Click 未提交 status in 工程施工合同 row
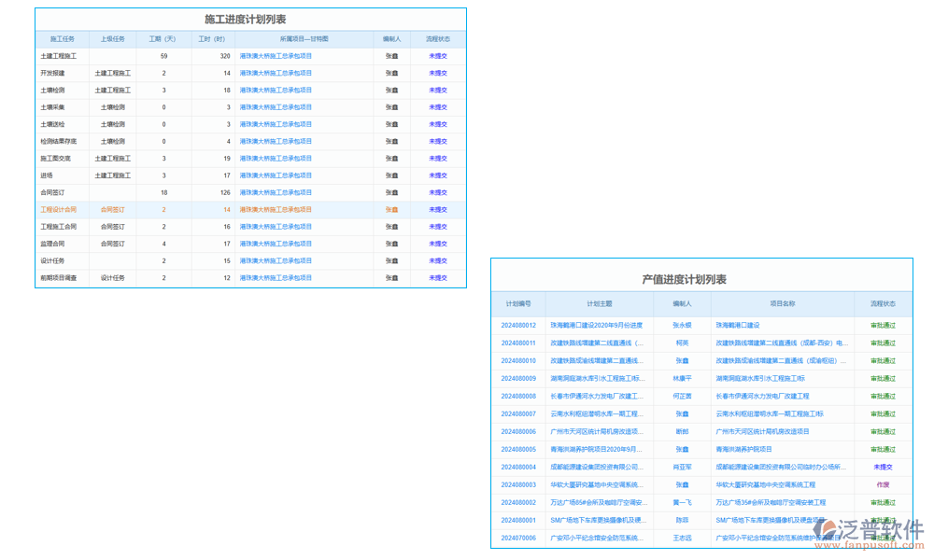This screenshot has height=560, width=934. point(438,227)
